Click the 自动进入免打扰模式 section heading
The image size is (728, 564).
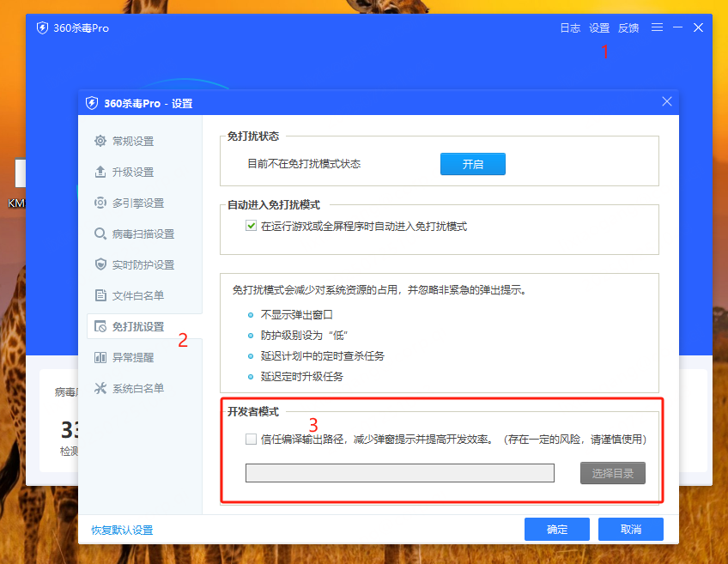click(x=274, y=204)
